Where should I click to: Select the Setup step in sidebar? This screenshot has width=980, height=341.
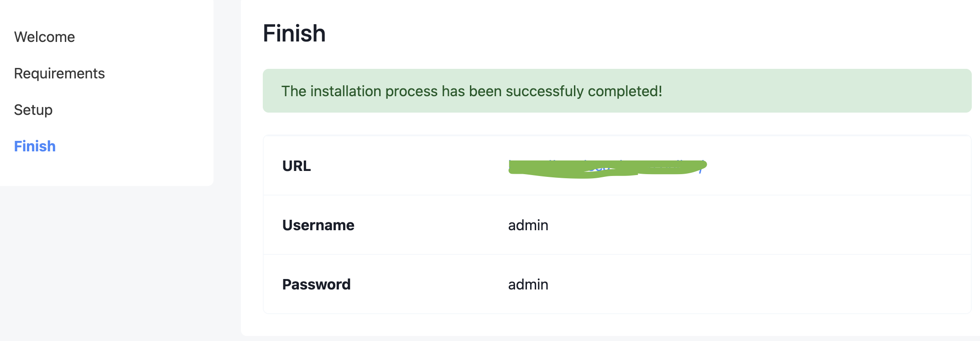click(33, 110)
